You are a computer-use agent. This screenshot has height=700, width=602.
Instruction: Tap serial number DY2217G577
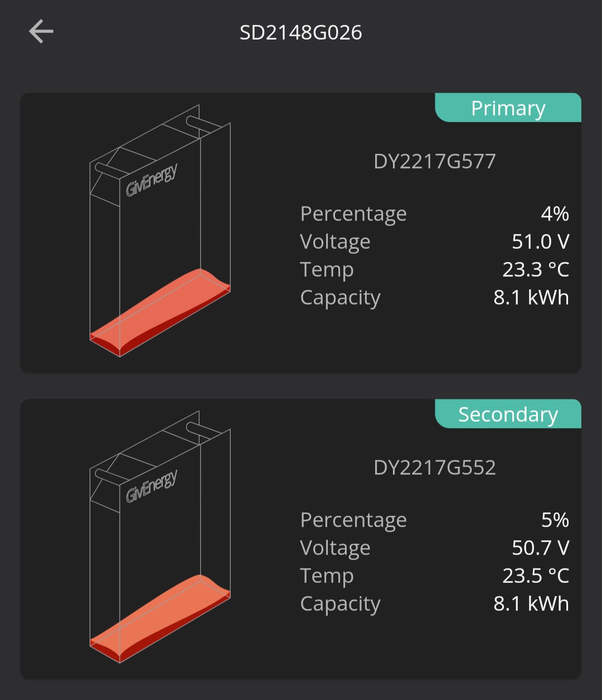(x=435, y=161)
